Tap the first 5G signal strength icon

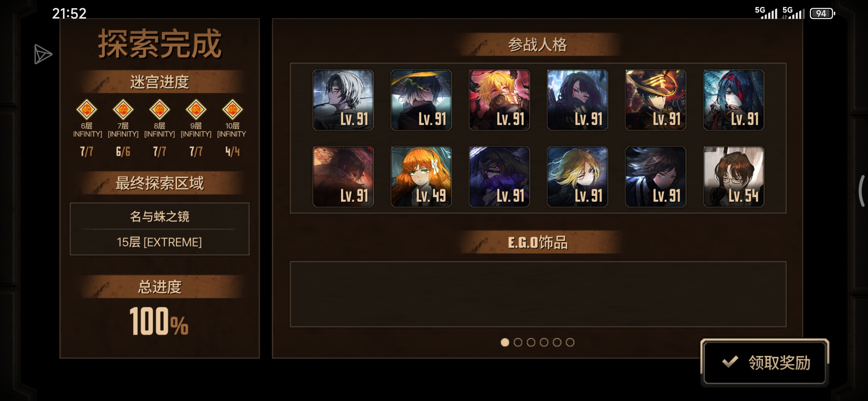[766, 13]
